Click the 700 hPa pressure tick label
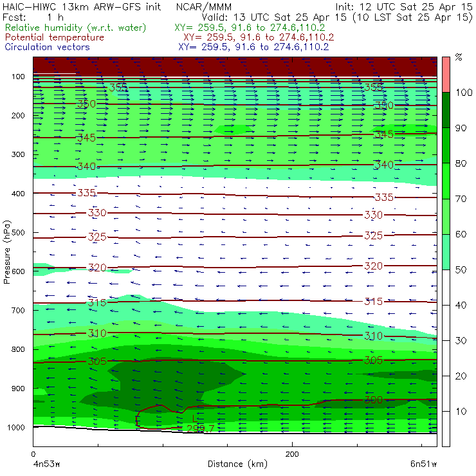The width and height of the screenshot is (476, 476). click(x=18, y=310)
